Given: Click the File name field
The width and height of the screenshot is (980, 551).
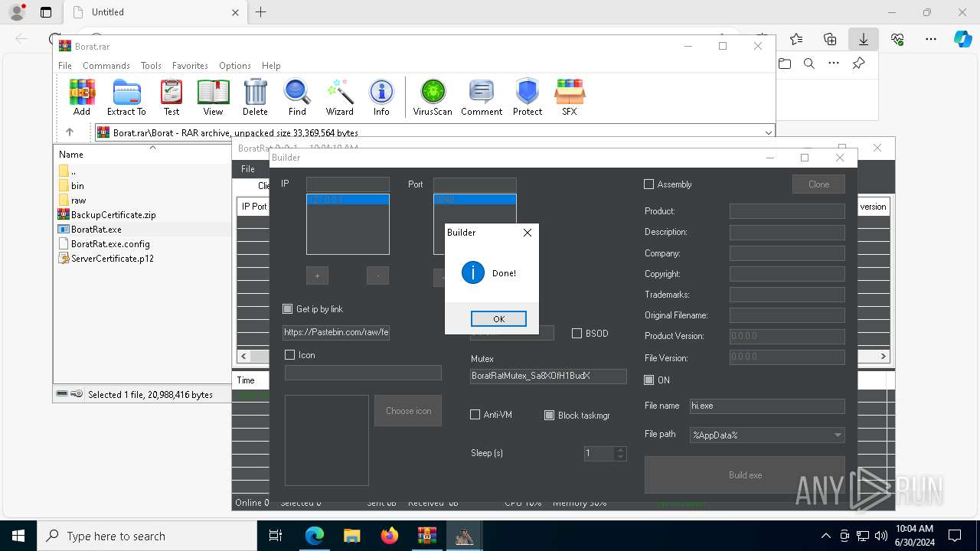Looking at the screenshot, I should [767, 406].
